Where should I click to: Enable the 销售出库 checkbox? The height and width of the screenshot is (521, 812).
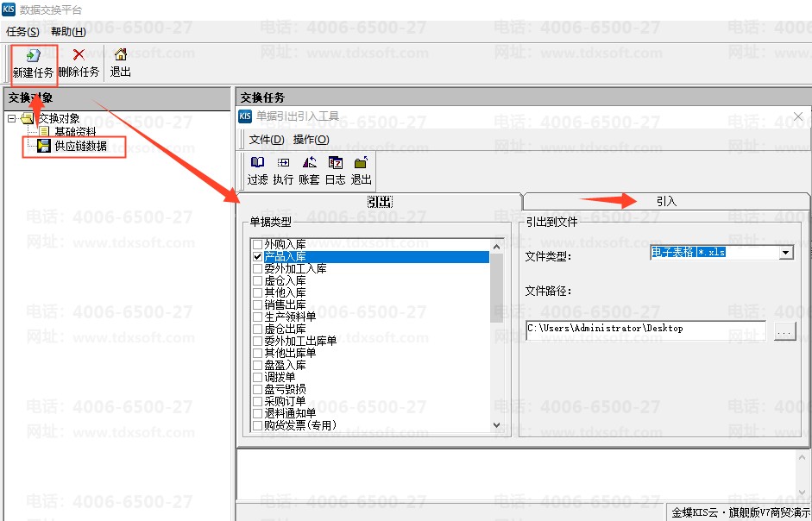coord(257,305)
